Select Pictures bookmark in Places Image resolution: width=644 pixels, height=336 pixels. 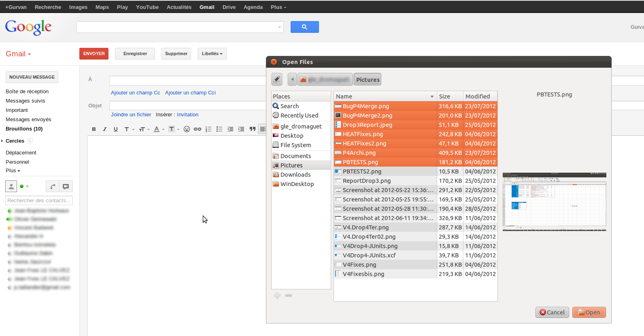[x=301, y=165]
